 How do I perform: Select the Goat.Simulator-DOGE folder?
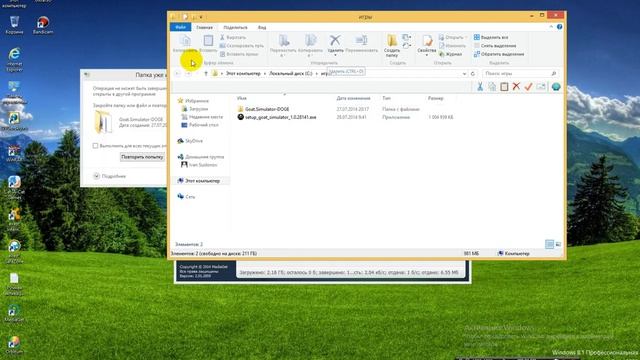263,109
